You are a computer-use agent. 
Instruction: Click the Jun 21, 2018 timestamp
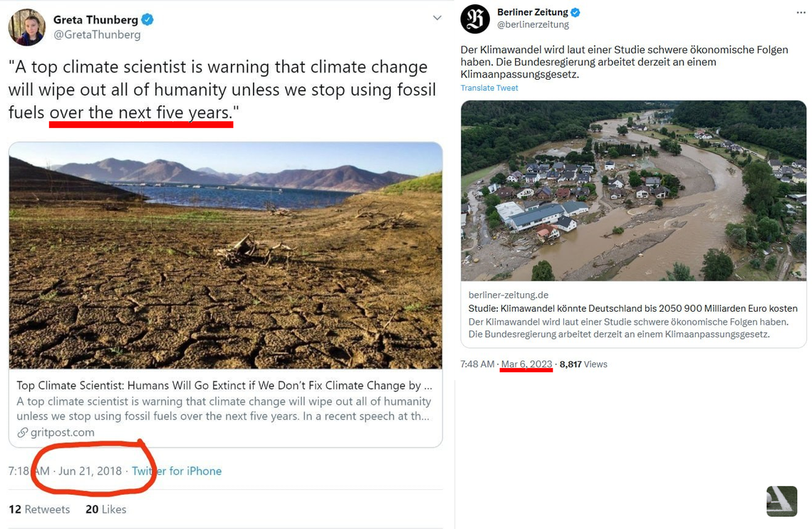[x=90, y=471]
